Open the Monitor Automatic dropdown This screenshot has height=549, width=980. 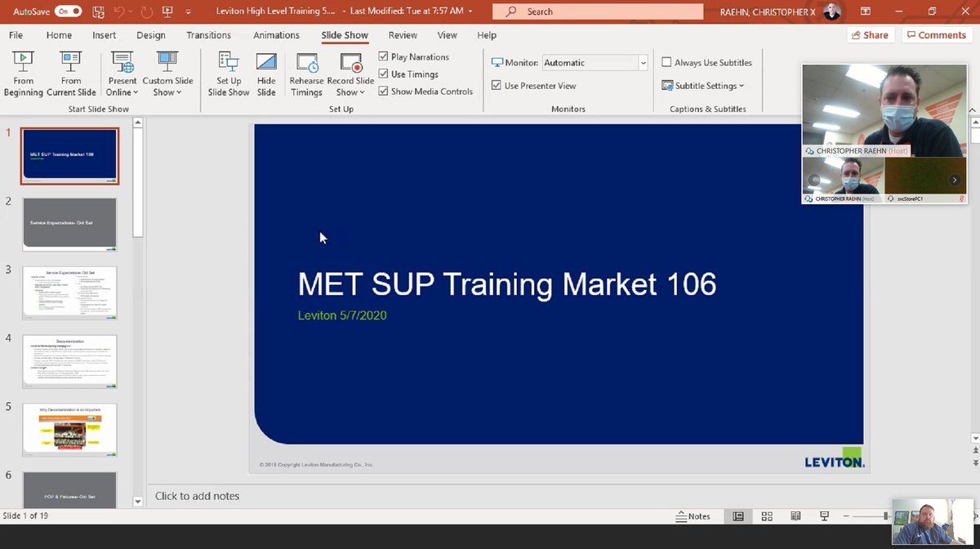pyautogui.click(x=644, y=63)
